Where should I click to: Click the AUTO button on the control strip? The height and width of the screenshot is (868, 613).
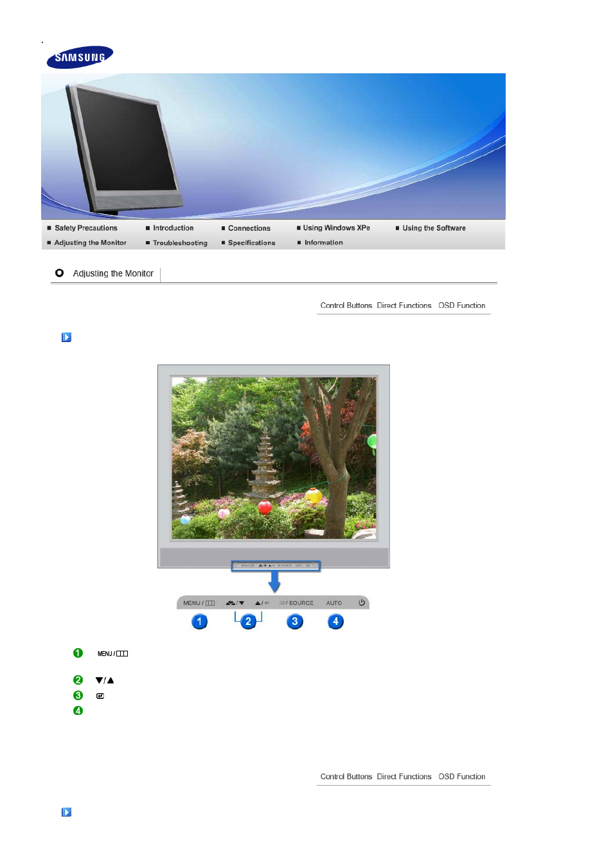pyautogui.click(x=334, y=603)
